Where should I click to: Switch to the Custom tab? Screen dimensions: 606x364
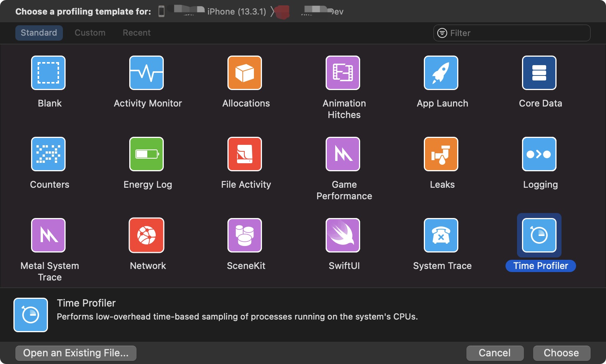[x=90, y=33]
